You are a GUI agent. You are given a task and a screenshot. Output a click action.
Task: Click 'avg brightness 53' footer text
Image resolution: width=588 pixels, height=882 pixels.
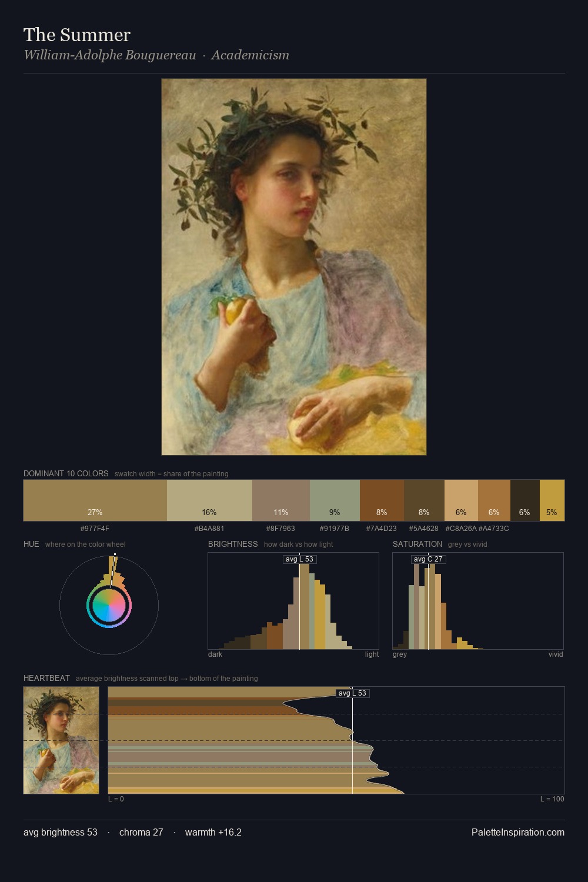(61, 832)
